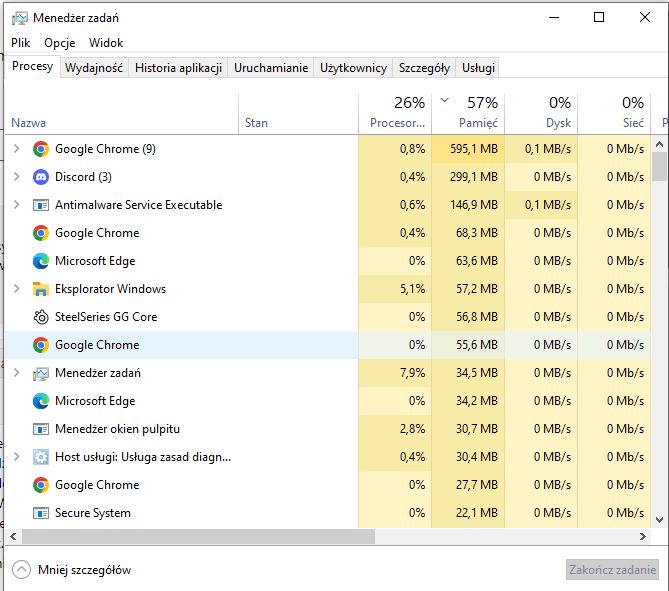Click the 7,9% CPU value

413,373
